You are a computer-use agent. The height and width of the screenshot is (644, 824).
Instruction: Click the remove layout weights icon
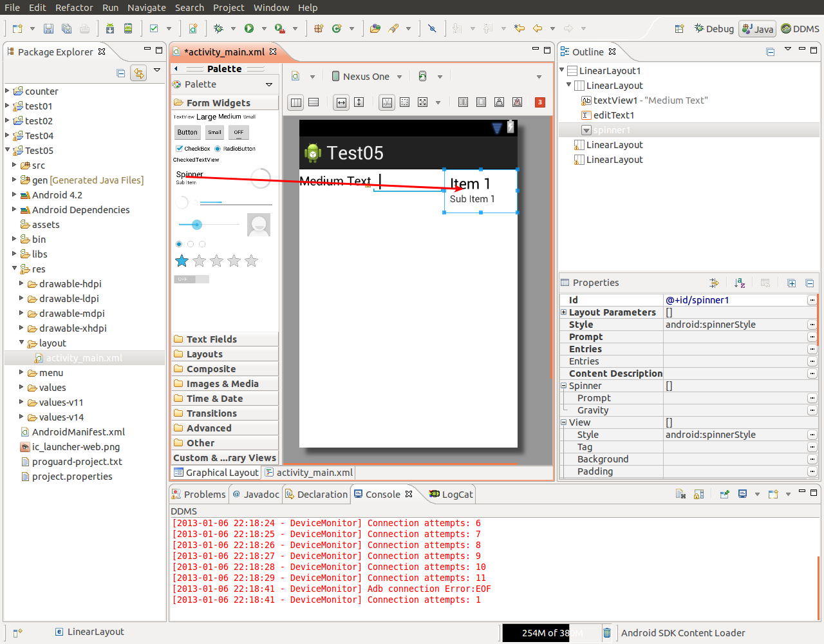517,102
